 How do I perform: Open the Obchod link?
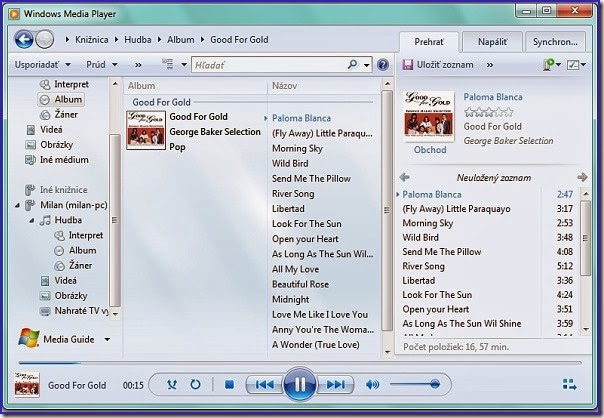pos(430,149)
